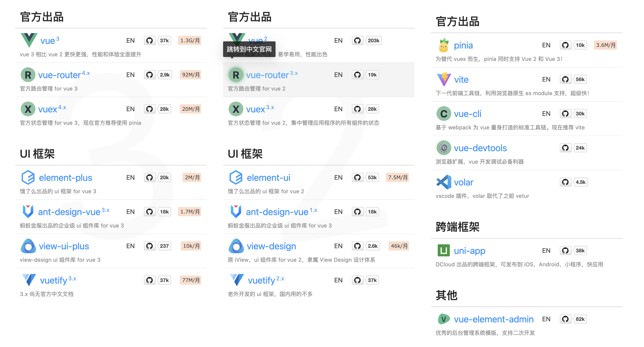644x347 pixels.
Task: Click the 1.3G/月 download badge for vue 3
Action: (x=190, y=40)
